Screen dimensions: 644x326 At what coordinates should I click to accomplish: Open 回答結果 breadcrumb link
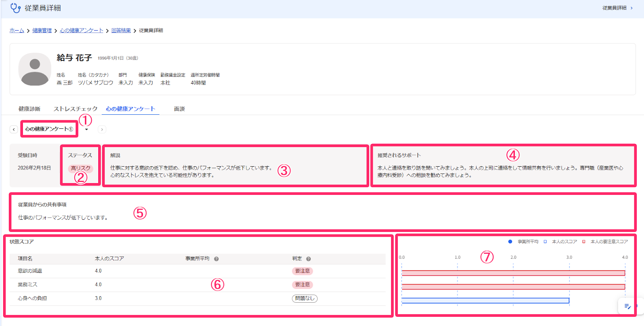[x=121, y=31]
